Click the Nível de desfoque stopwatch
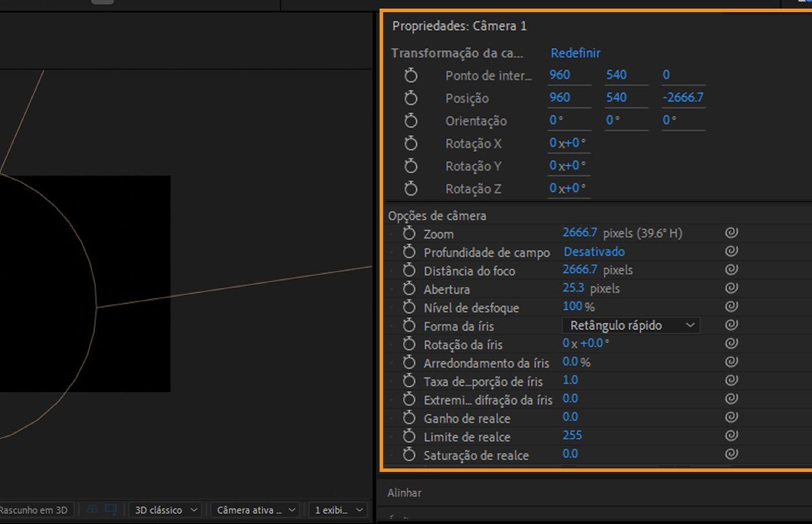The height and width of the screenshot is (524, 812). 409,307
